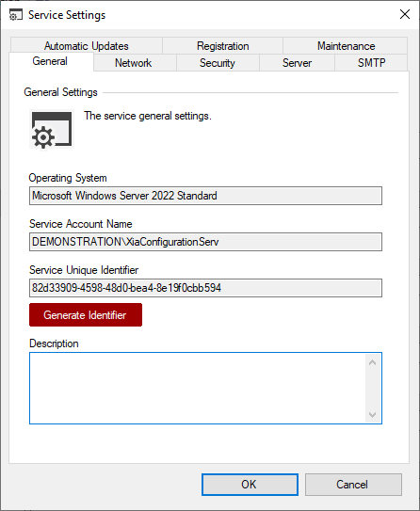Click the Operating System text field
This screenshot has height=511, width=420.
point(205,196)
